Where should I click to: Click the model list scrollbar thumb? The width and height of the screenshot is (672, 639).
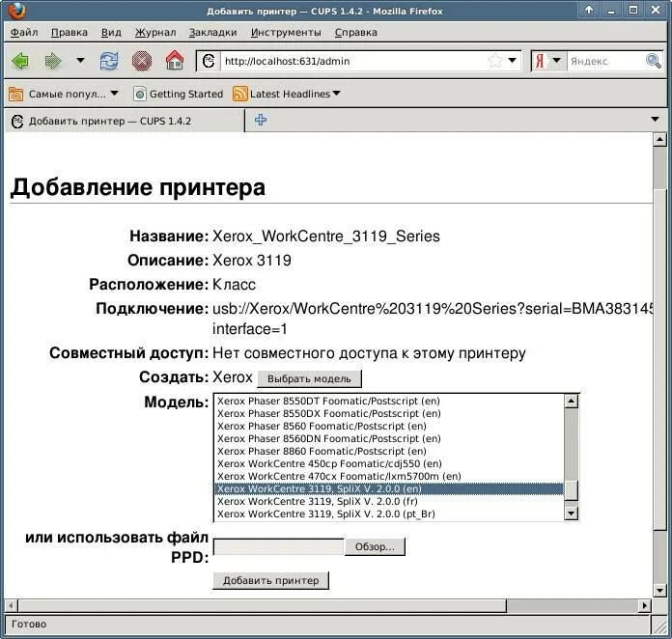tap(571, 490)
